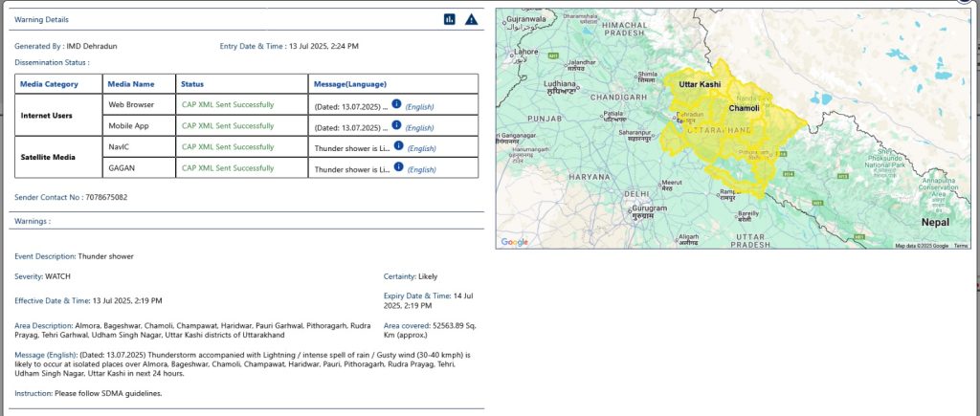
Task: Click the warning triangle icon
Action: tap(471, 19)
